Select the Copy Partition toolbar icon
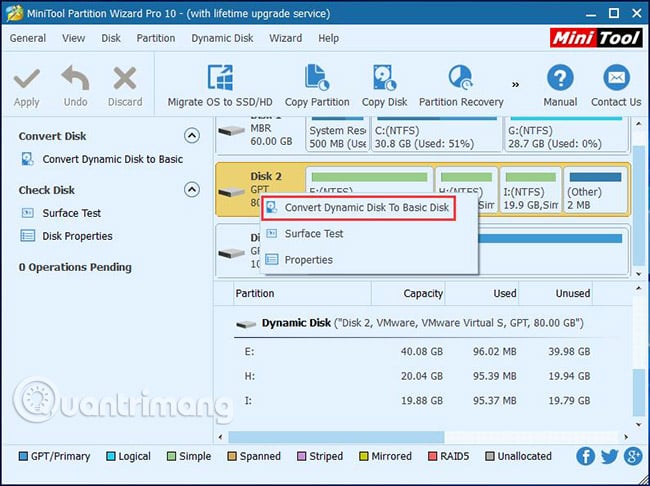This screenshot has height=486, width=650. [317, 78]
